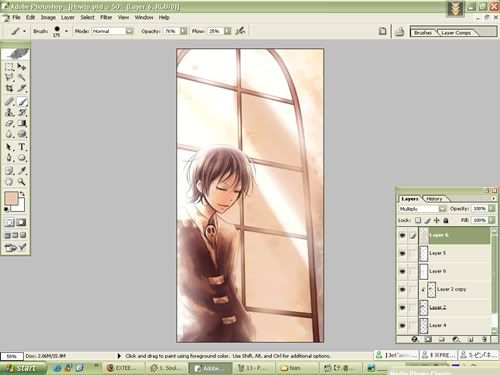Select the Healing Brush tool
This screenshot has height=375, width=500.
(9, 102)
